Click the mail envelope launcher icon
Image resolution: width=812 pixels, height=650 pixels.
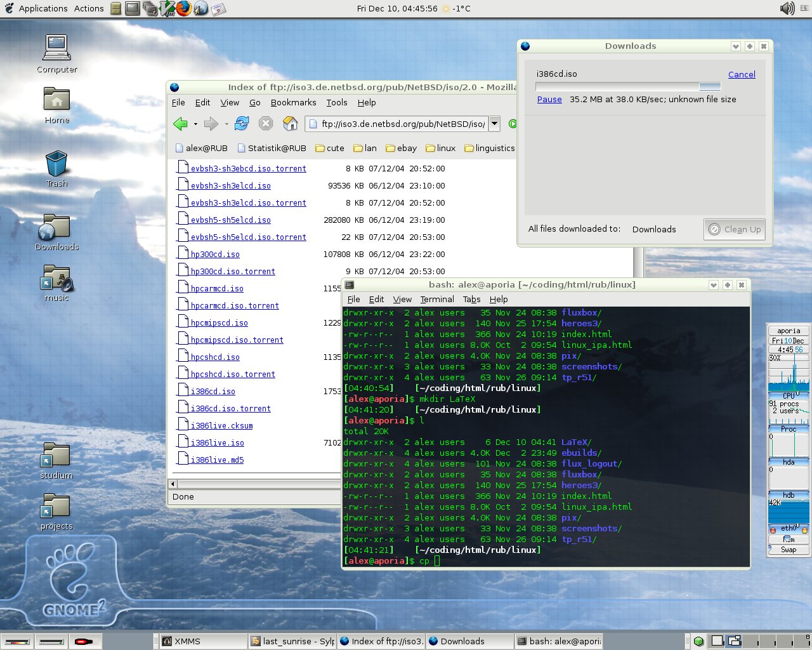tap(218, 8)
